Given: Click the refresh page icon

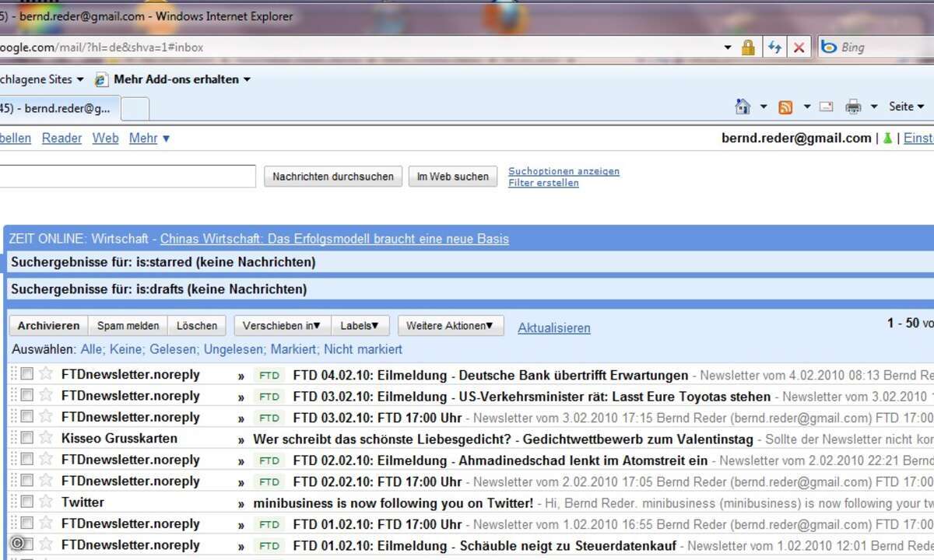Looking at the screenshot, I should pyautogui.click(x=774, y=47).
